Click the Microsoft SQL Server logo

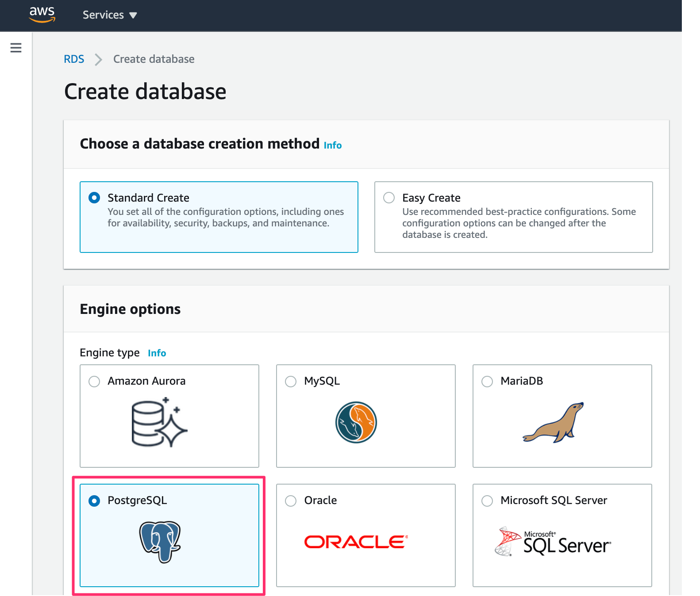(553, 542)
